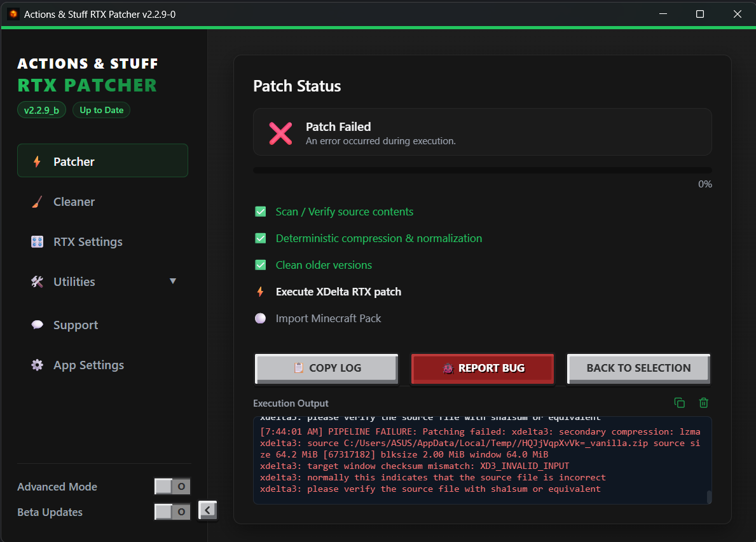Click inside the Execution Output log area
Viewport: 756px width, 542px height.
(482, 460)
